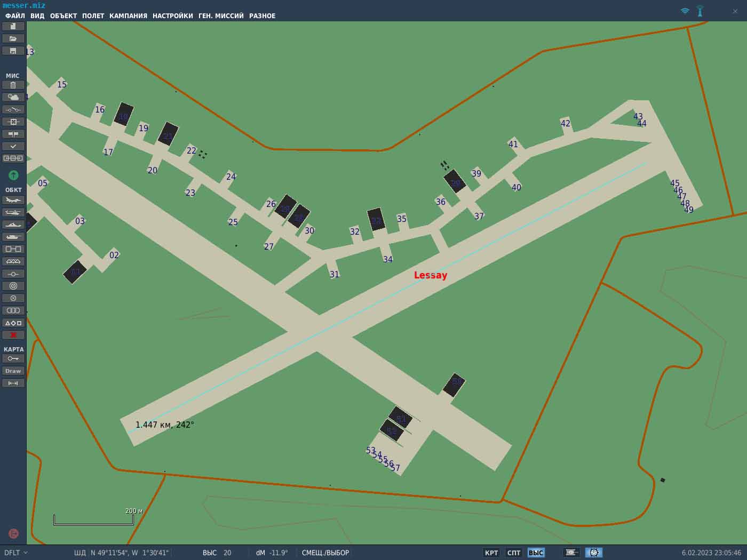Click the Draw button

click(x=13, y=371)
